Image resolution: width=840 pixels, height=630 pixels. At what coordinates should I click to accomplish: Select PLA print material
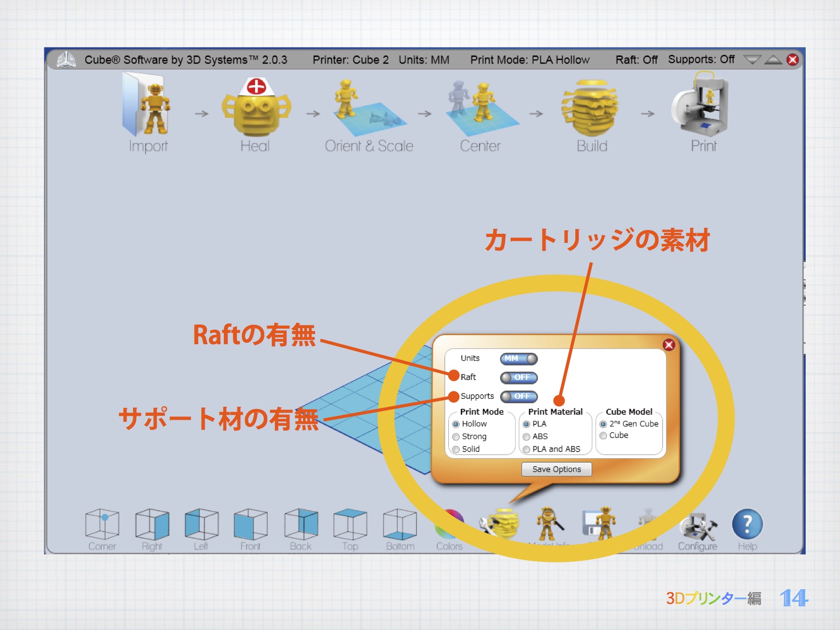(x=526, y=424)
